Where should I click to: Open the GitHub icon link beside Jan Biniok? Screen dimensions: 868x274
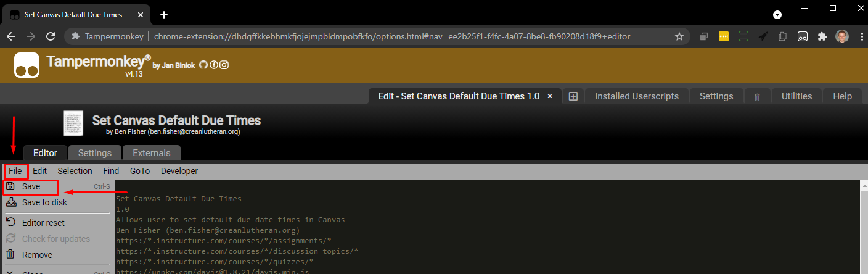click(x=203, y=65)
